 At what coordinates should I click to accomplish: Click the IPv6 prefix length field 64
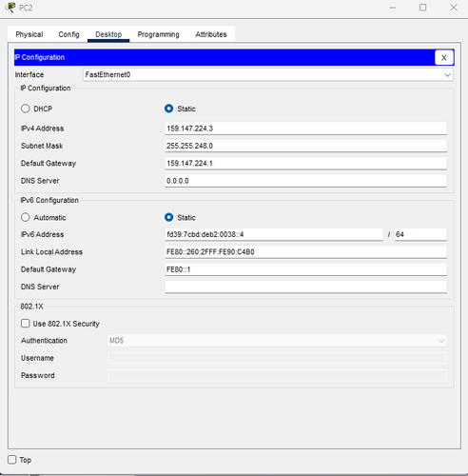(x=420, y=234)
